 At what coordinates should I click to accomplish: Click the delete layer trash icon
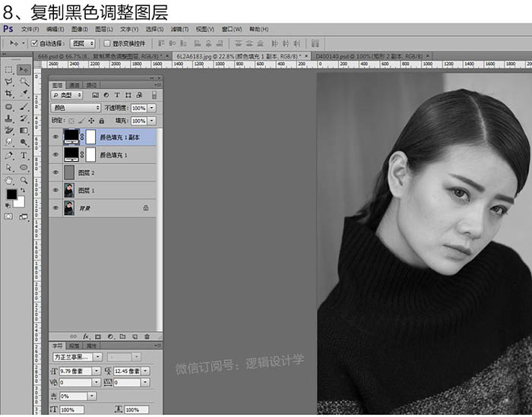pos(147,336)
